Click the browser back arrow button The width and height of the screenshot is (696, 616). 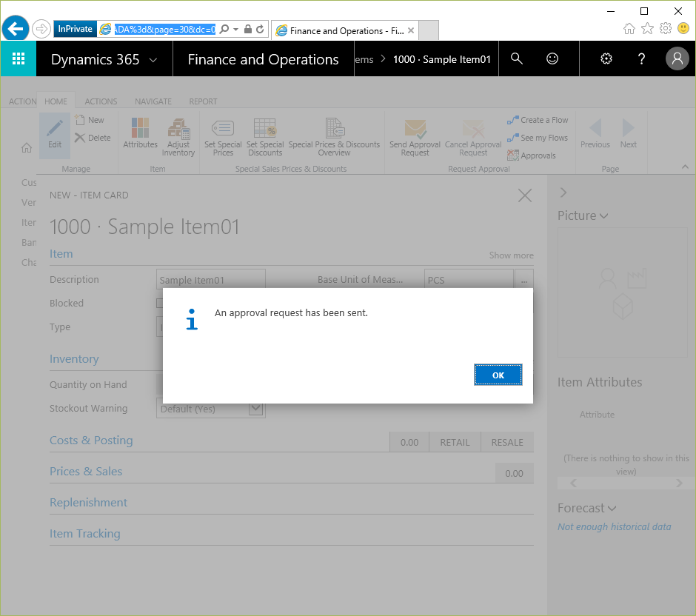tap(16, 29)
